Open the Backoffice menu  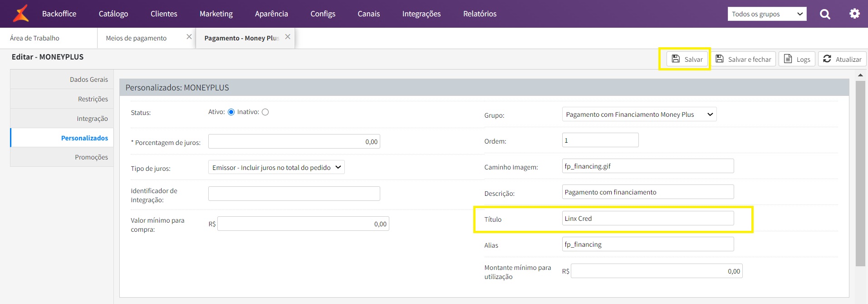click(x=59, y=14)
